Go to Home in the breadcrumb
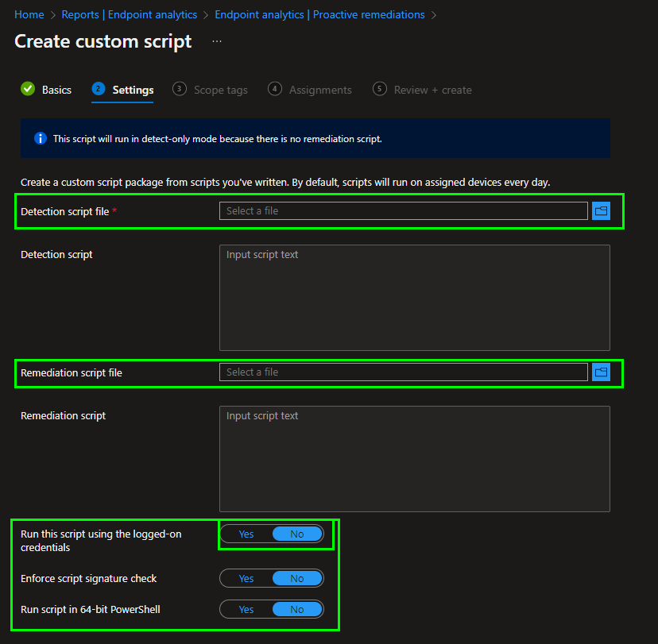 click(x=29, y=15)
